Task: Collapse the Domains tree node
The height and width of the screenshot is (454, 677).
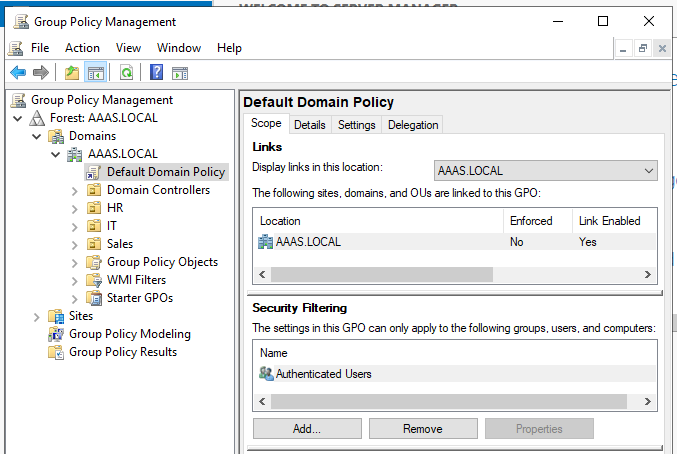Action: tap(37, 136)
